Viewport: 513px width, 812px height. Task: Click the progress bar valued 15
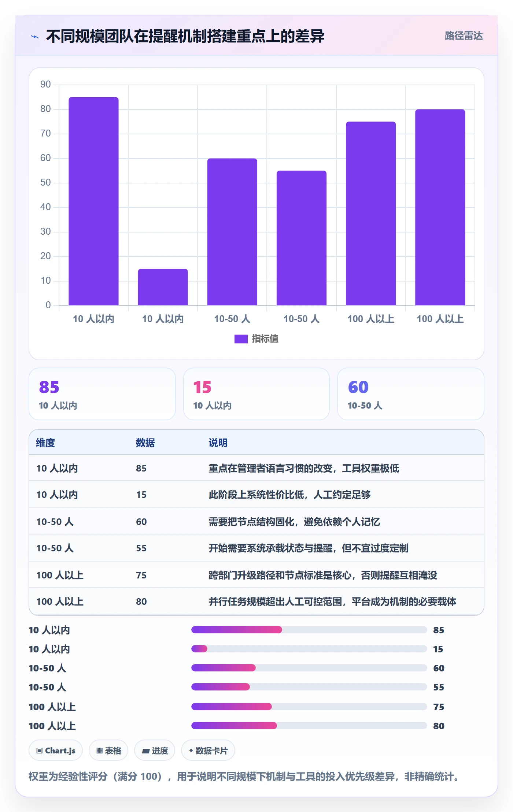point(309,649)
